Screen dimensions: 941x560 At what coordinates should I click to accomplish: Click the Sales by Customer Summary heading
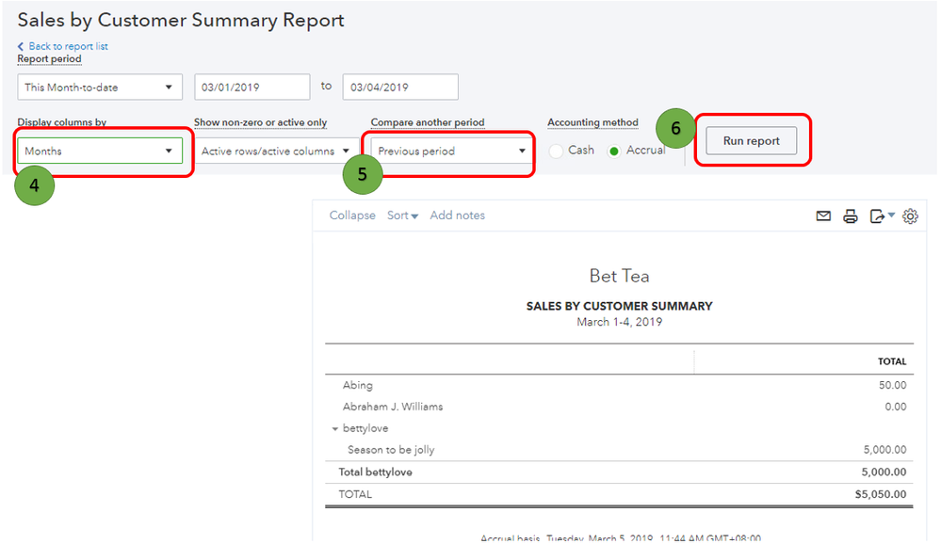pyautogui.click(x=620, y=306)
